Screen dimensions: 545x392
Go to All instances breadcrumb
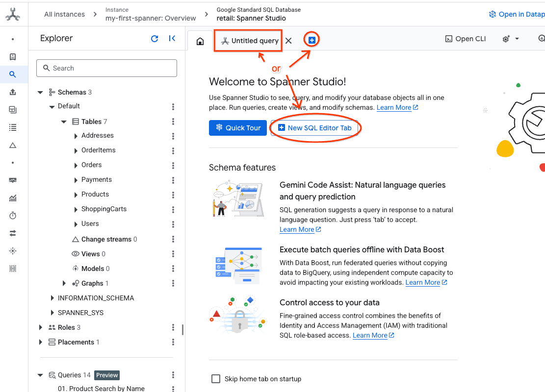pyautogui.click(x=64, y=14)
